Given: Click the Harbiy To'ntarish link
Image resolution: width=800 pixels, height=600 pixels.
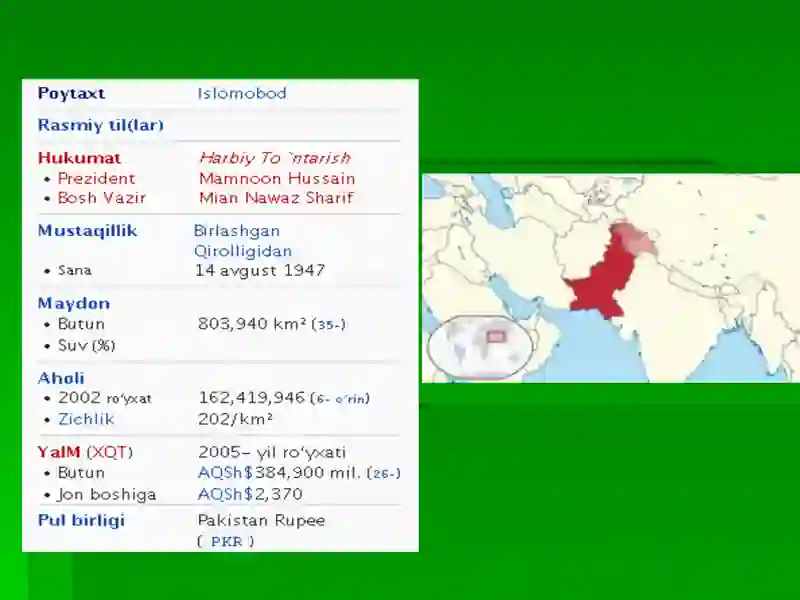Looking at the screenshot, I should pos(274,158).
